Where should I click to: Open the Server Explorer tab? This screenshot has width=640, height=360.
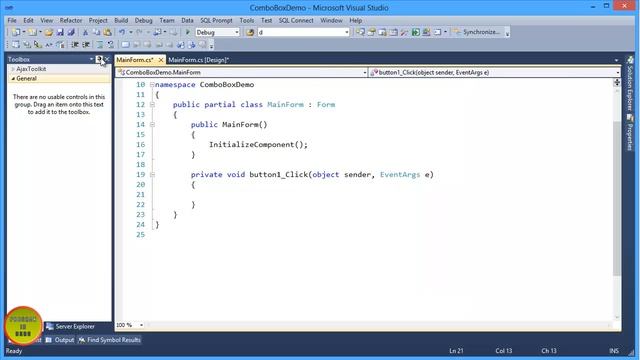click(x=70, y=327)
